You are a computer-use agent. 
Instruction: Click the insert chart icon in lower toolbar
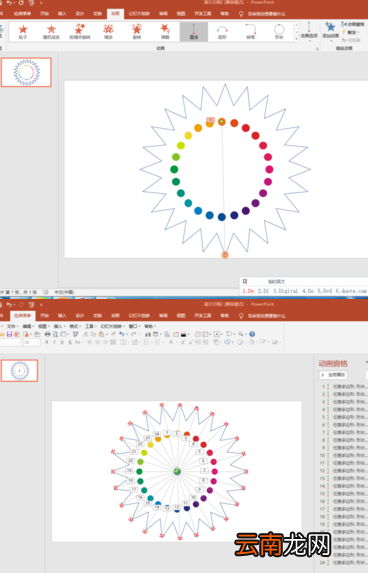148,334
